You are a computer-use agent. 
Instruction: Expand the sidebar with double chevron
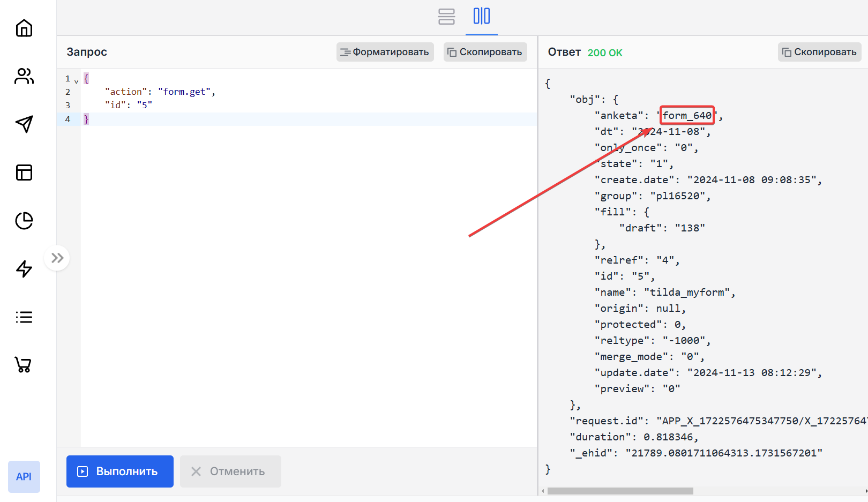[57, 258]
